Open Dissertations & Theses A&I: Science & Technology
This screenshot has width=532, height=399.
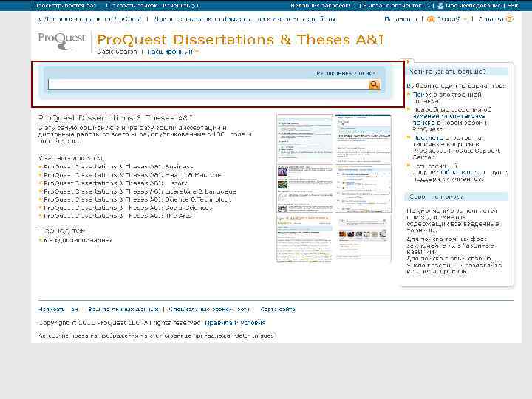coord(137,199)
